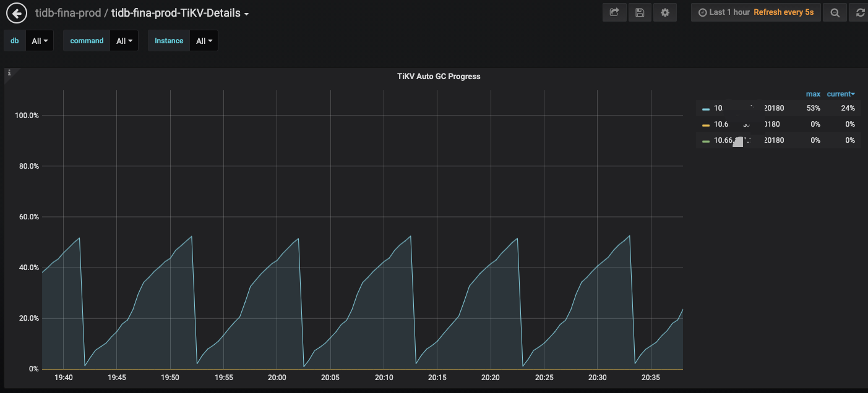Image resolution: width=868 pixels, height=393 pixels.
Task: Open the db variable dropdown
Action: [x=40, y=41]
